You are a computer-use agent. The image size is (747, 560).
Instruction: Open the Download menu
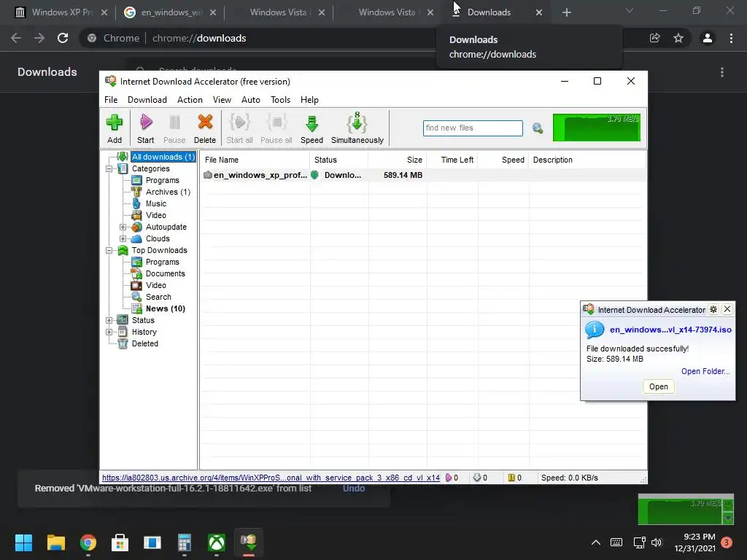147,99
